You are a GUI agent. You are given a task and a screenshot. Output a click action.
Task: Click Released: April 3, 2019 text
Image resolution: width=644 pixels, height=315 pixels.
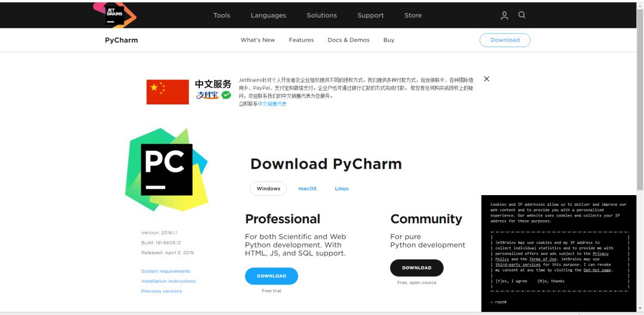168,252
